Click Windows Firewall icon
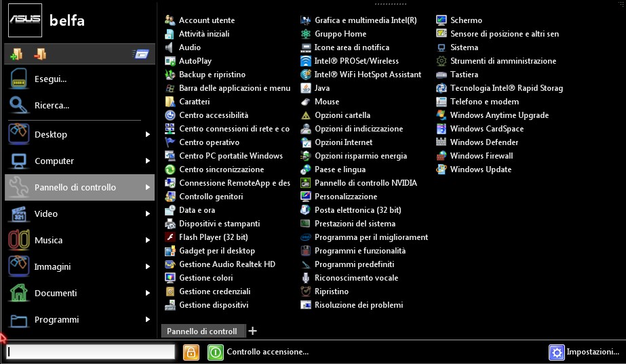Screen dimensions: 626x364 441,156
